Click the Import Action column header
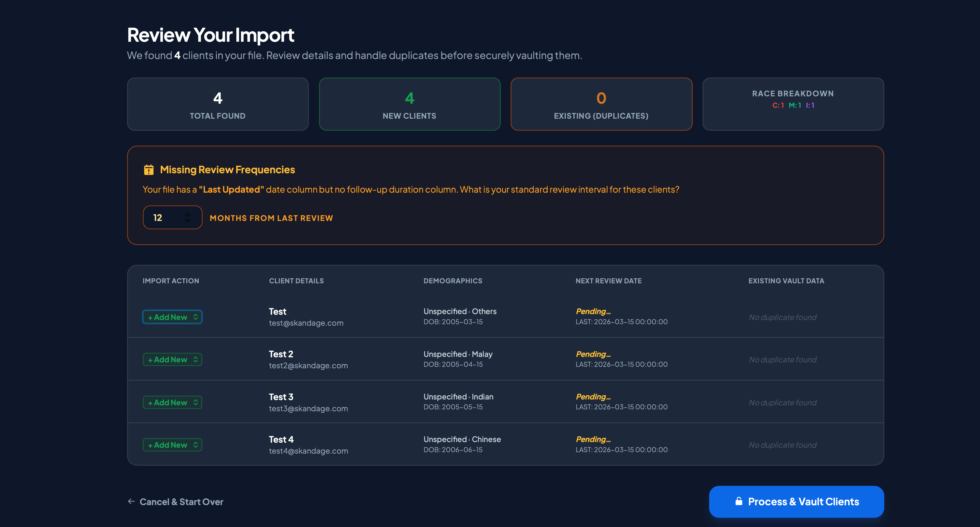Viewport: 980px width, 527px height. click(171, 281)
